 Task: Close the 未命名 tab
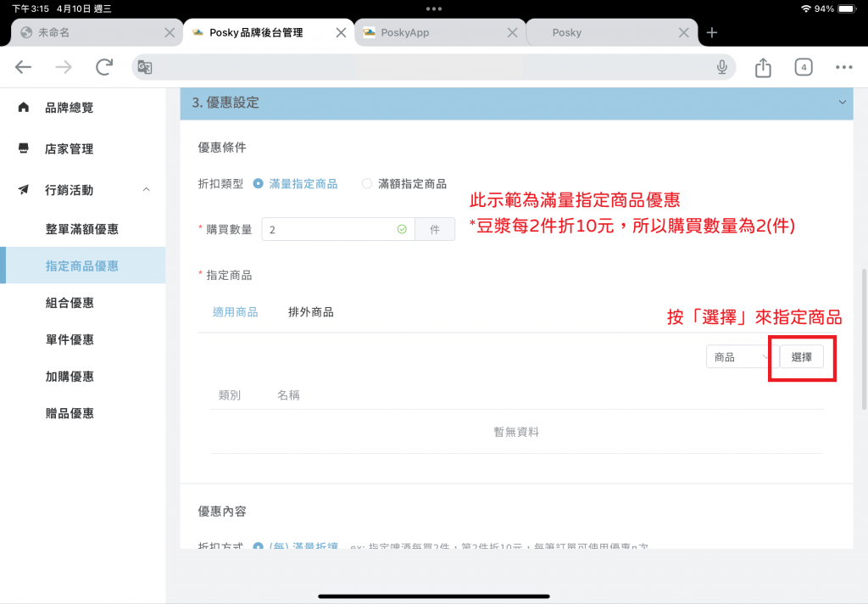coord(170,33)
